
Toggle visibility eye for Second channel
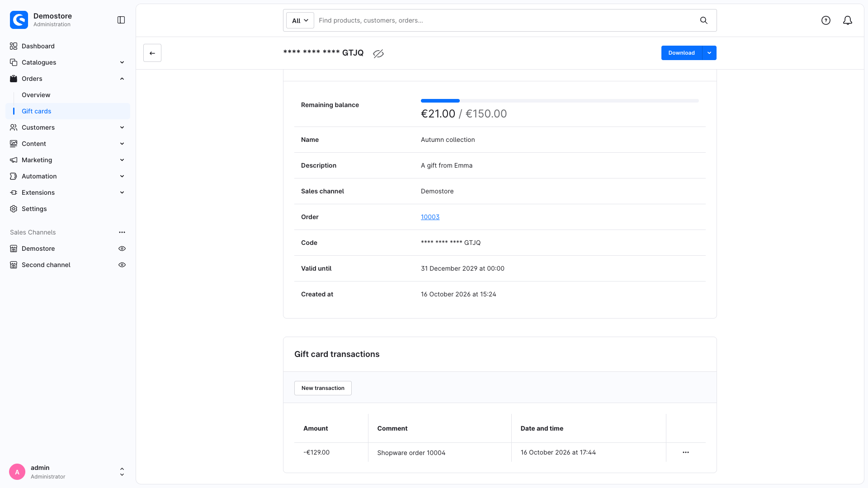[x=122, y=265]
